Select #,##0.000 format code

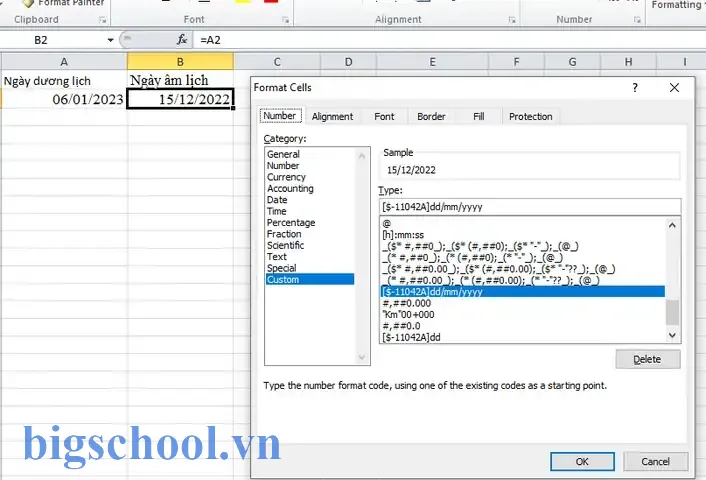click(523, 303)
